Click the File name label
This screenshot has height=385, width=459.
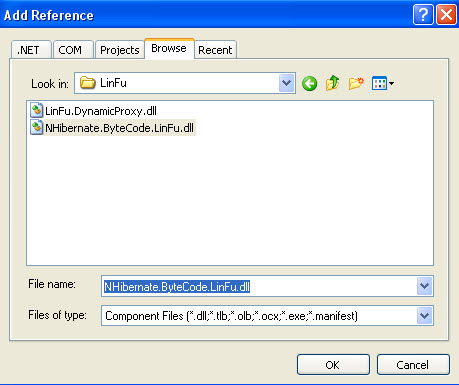[52, 284]
